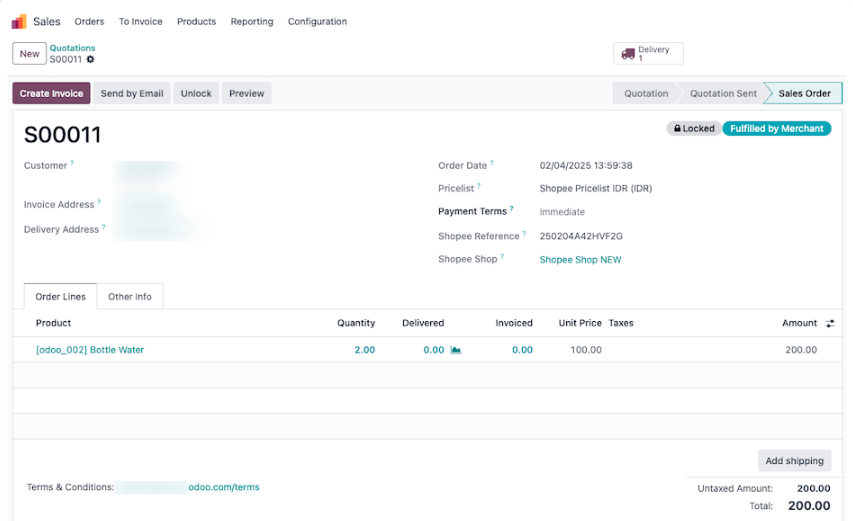Switch to the Other Info tab
Image resolution: width=853 pixels, height=521 pixels.
[x=129, y=296]
